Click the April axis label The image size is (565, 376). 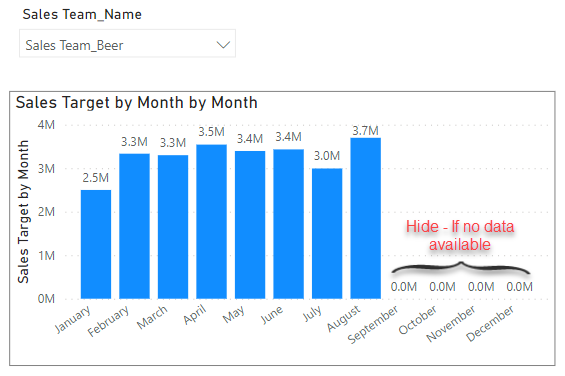tap(195, 314)
